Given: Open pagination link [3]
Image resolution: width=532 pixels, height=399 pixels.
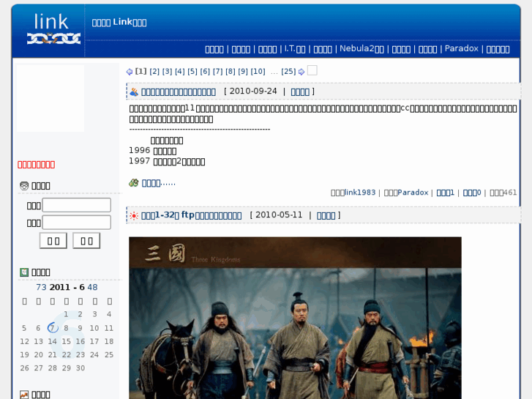Looking at the screenshot, I should click(x=167, y=71).
